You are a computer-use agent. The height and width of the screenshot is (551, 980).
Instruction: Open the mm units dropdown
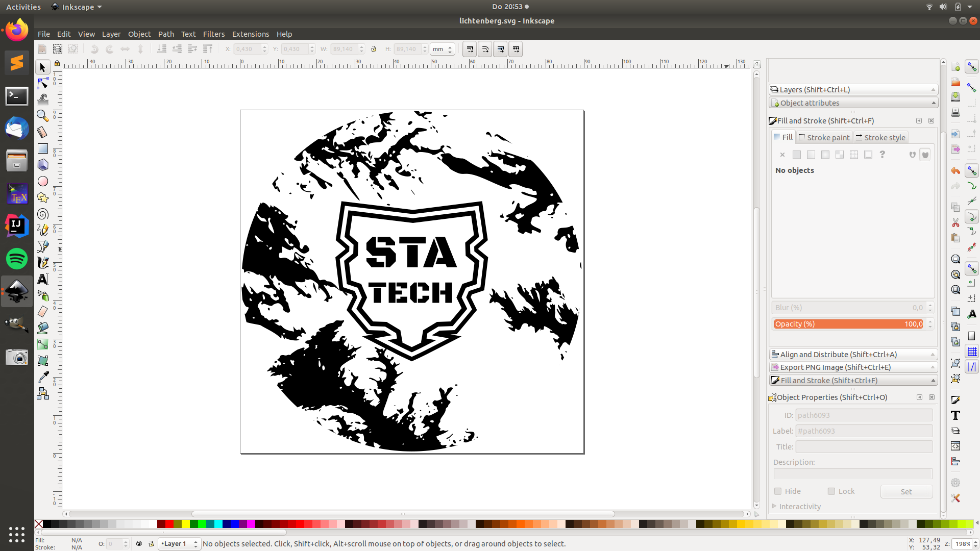tap(442, 48)
